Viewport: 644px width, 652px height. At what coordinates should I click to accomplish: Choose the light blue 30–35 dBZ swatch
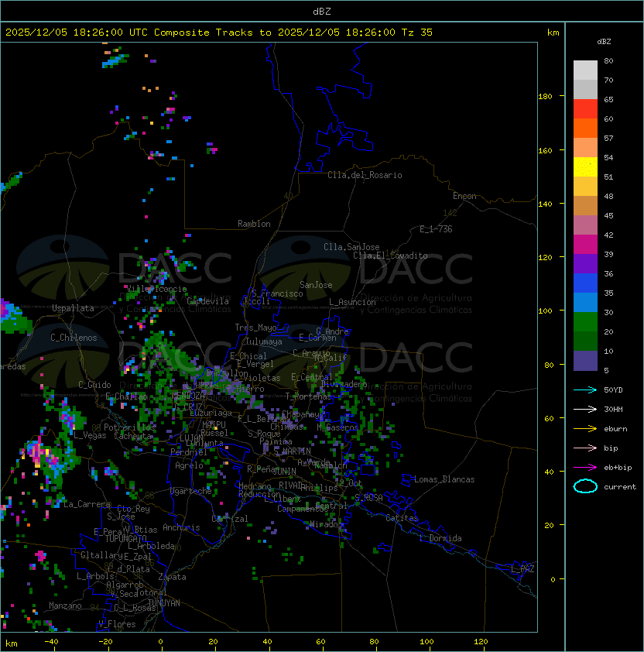click(x=585, y=303)
